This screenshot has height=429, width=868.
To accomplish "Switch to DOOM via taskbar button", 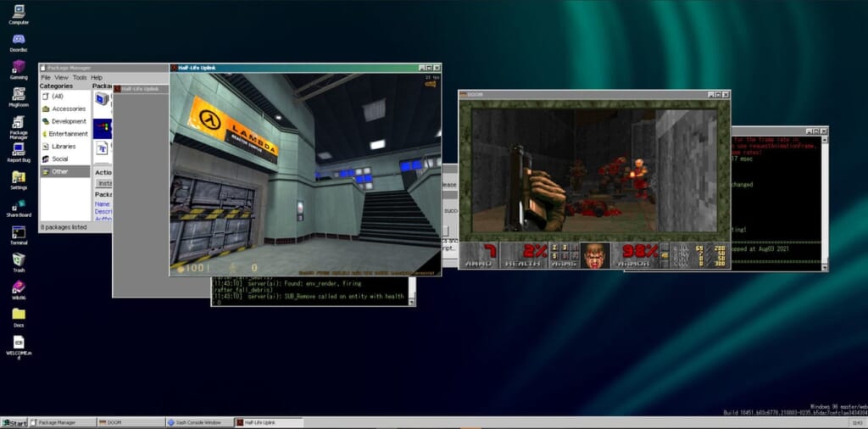I will coord(128,422).
